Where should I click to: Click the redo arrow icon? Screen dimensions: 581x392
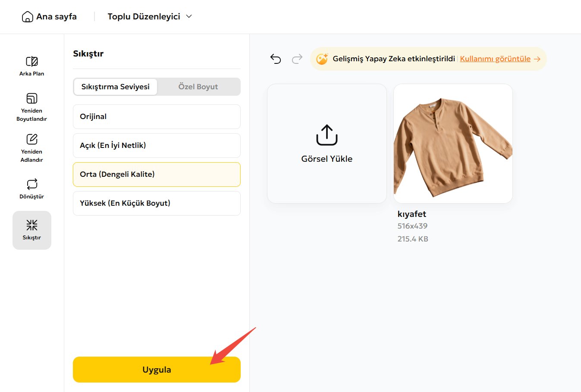point(297,59)
